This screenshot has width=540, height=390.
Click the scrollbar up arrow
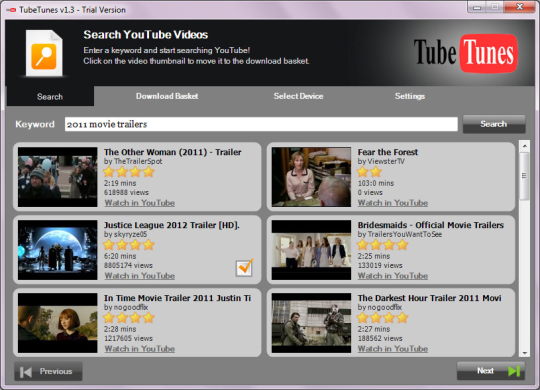point(525,146)
